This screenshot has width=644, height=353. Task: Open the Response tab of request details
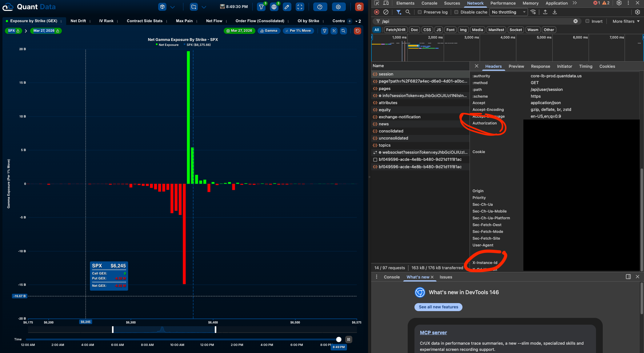(x=540, y=67)
